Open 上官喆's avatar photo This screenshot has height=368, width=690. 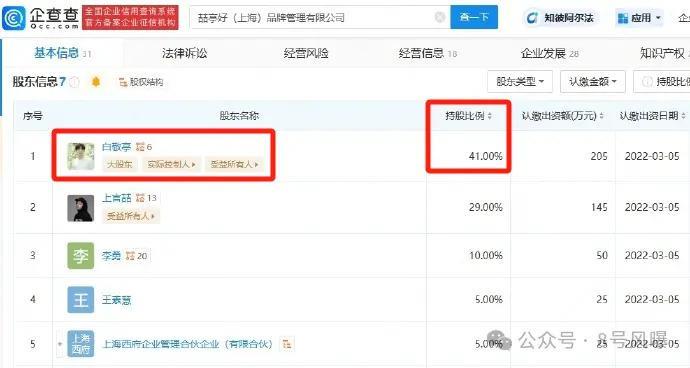(x=81, y=208)
